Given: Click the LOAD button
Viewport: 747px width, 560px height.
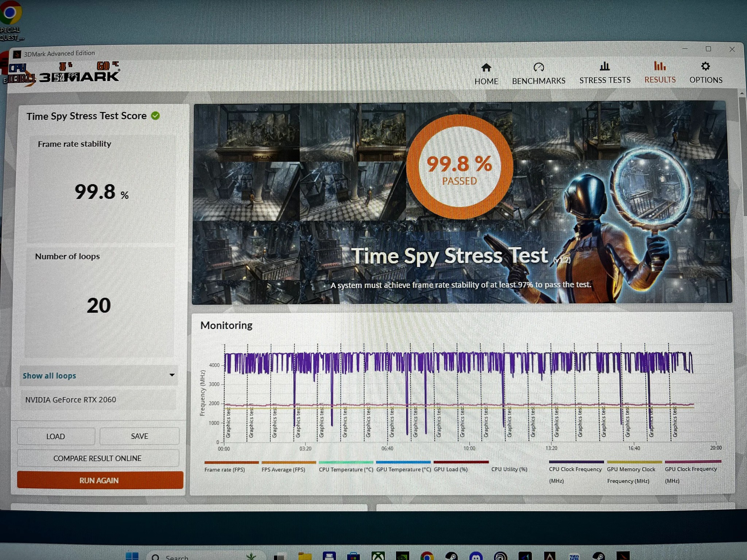Looking at the screenshot, I should click(x=56, y=436).
